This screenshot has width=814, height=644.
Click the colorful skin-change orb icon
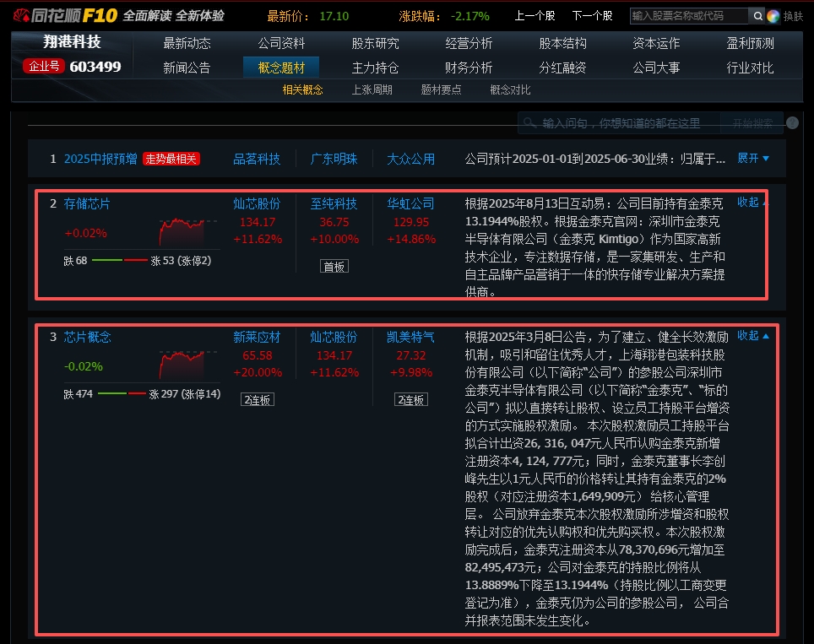pos(773,16)
